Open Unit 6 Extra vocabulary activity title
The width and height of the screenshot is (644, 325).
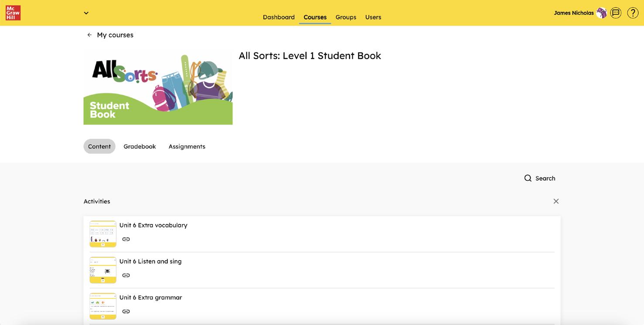click(153, 225)
